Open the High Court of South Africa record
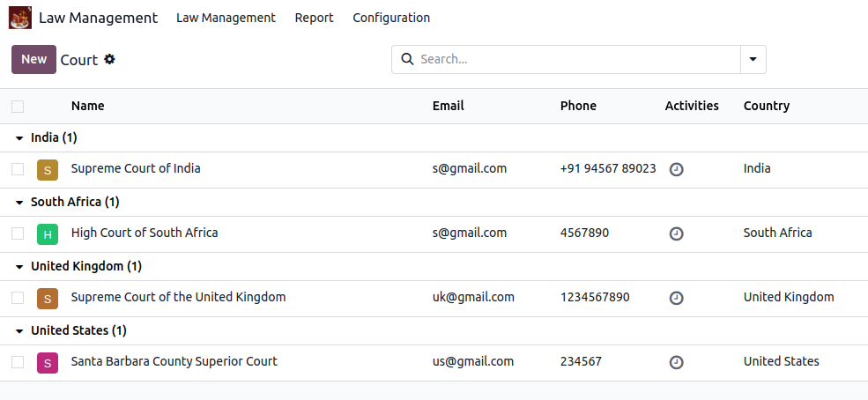868x400 pixels. (x=145, y=233)
